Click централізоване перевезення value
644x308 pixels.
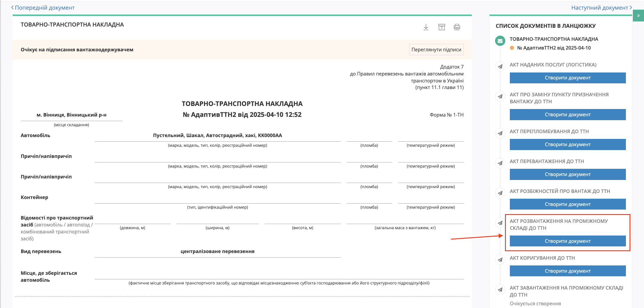pos(217,251)
